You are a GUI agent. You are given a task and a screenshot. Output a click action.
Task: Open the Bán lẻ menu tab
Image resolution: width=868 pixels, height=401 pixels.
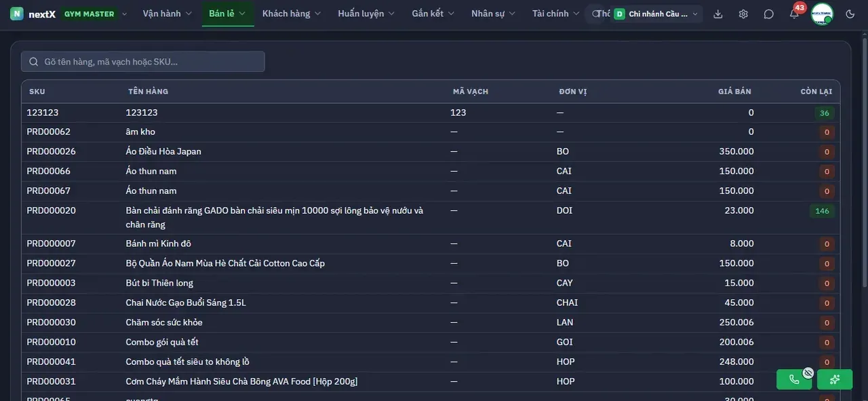pyautogui.click(x=228, y=14)
